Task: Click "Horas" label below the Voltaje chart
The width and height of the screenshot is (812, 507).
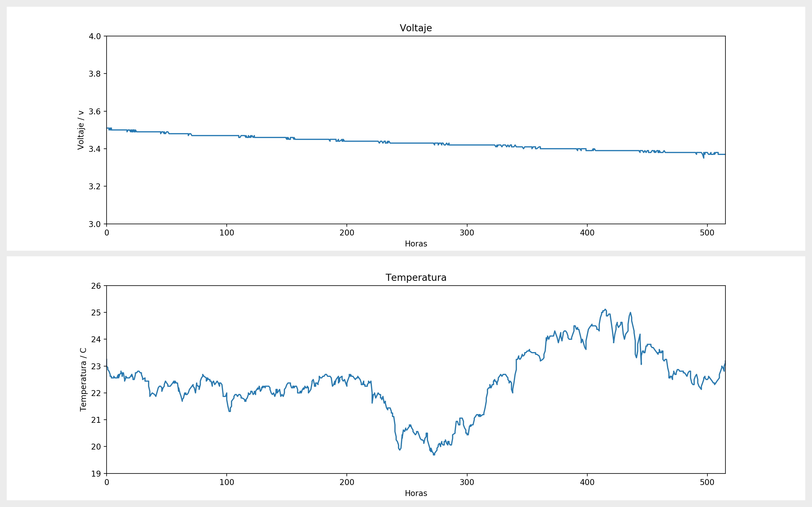Action: [416, 244]
